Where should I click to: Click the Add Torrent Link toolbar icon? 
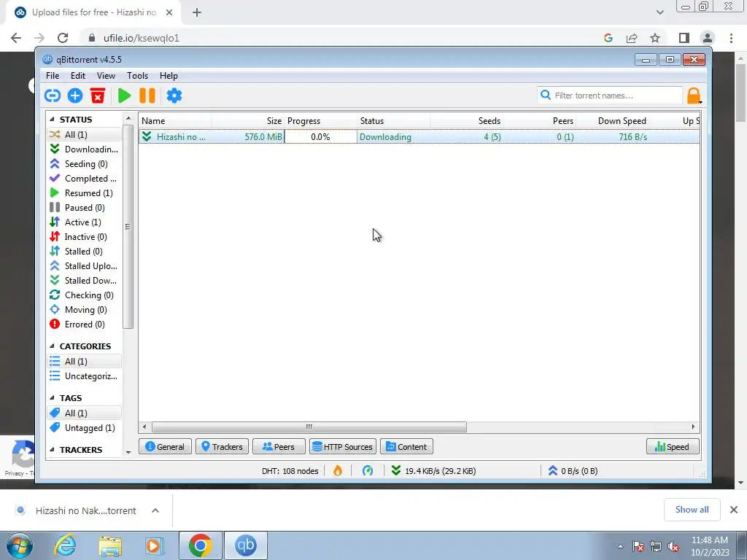pos(53,96)
